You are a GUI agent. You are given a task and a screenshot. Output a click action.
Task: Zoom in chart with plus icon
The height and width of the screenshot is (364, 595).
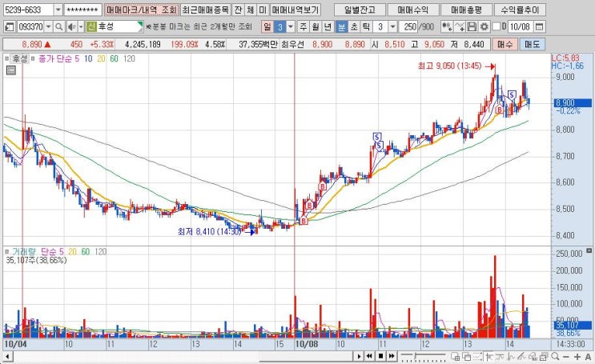click(x=577, y=357)
